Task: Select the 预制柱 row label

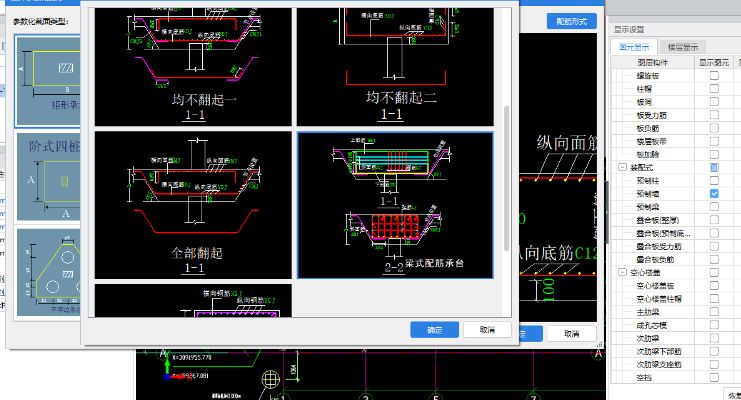Action: pos(647,181)
